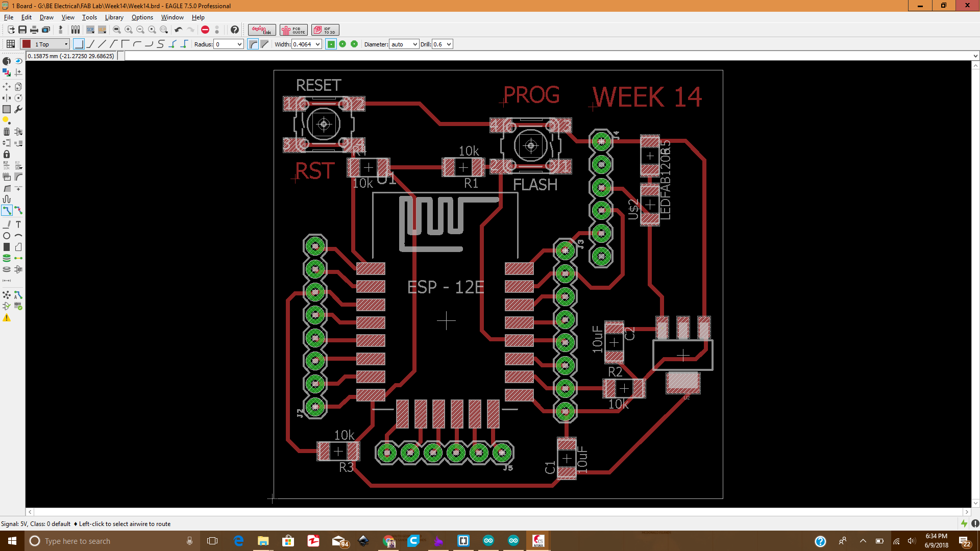Click the Save board icon
980x551 pixels.
pyautogui.click(x=22, y=30)
